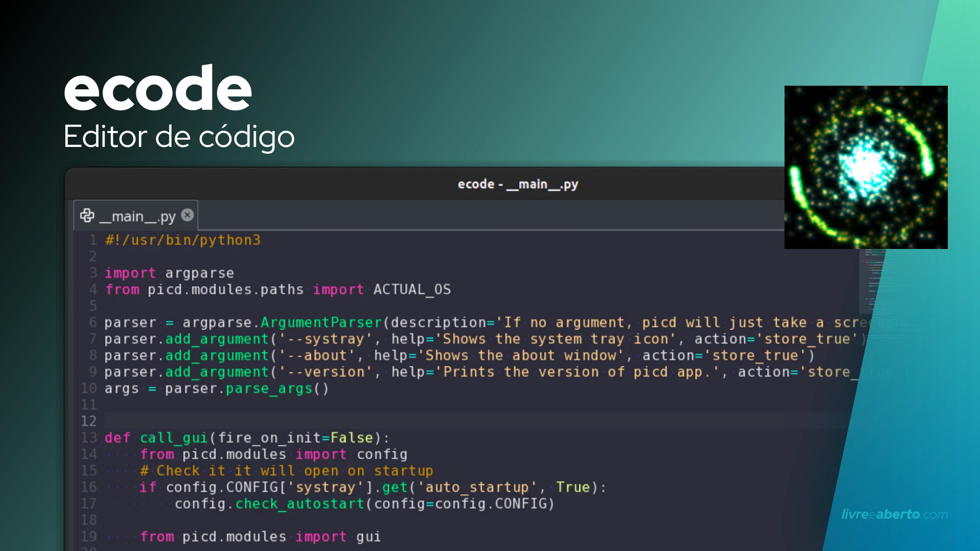Click the check_autostart call on line 17

click(299, 504)
